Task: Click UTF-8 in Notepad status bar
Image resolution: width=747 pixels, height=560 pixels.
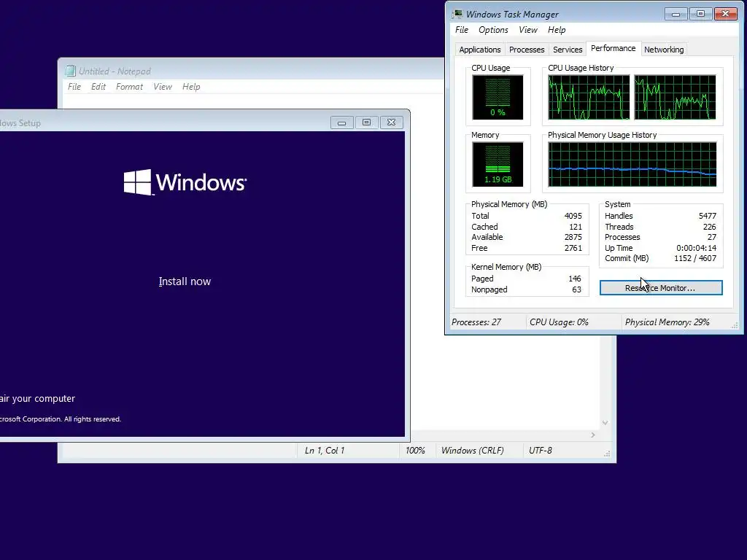Action: click(541, 451)
